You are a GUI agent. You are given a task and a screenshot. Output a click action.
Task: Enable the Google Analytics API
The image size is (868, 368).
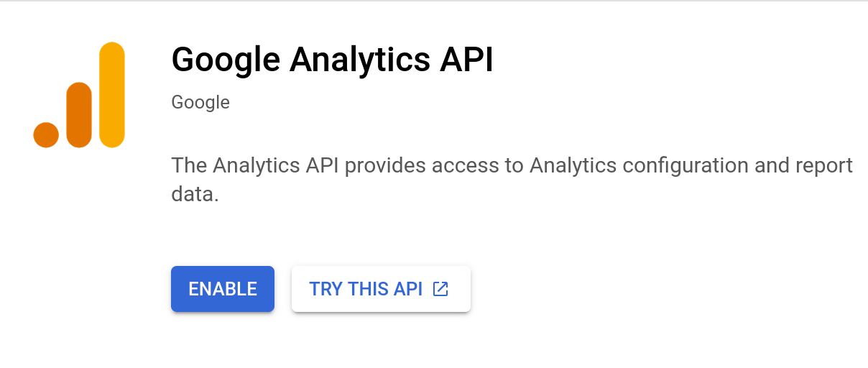(223, 289)
